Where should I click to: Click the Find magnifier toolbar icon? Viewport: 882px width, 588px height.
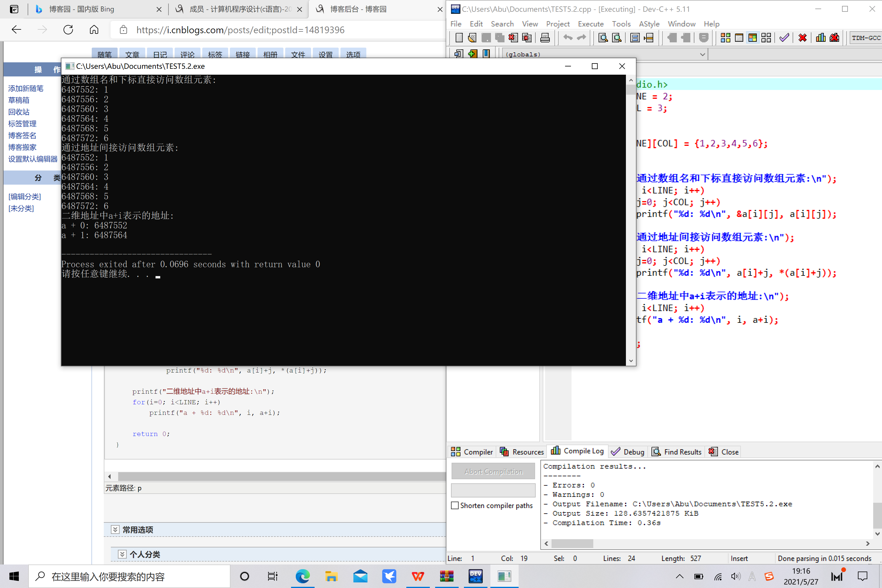pos(603,38)
